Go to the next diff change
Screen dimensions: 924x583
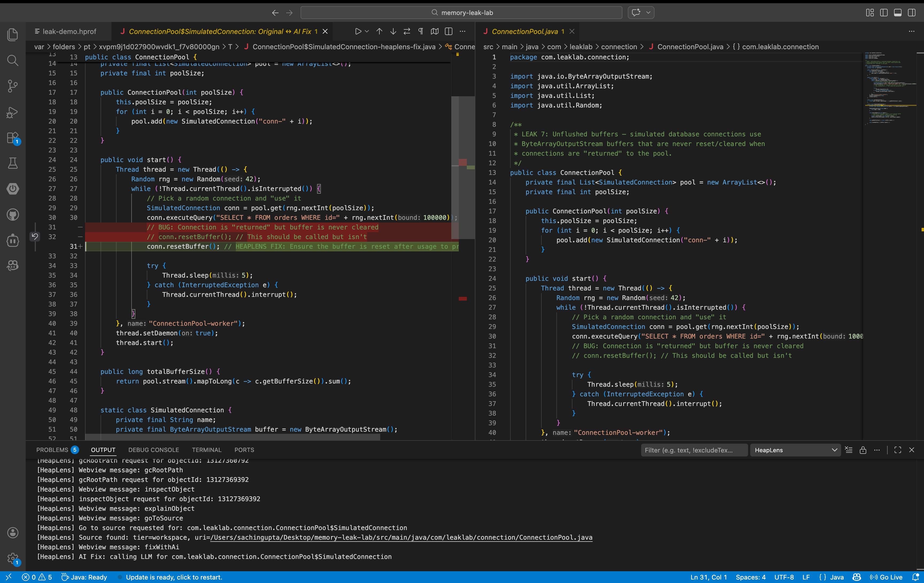(393, 32)
